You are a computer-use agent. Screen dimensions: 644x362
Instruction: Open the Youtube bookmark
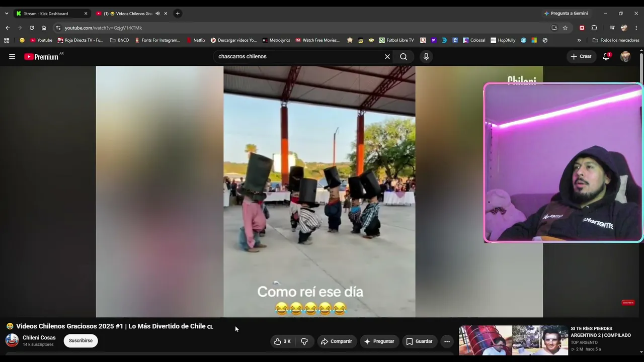[x=41, y=40]
